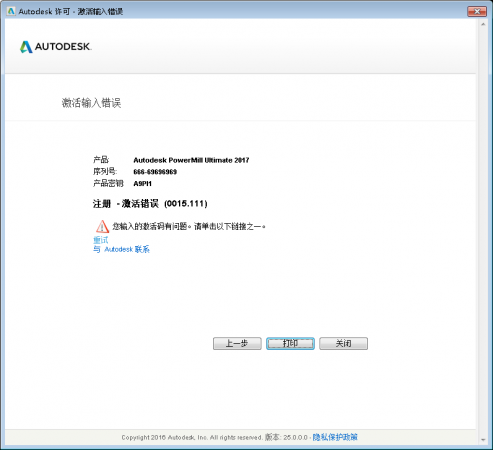Click the 上一步 back button
The image size is (493, 450).
[x=237, y=343]
